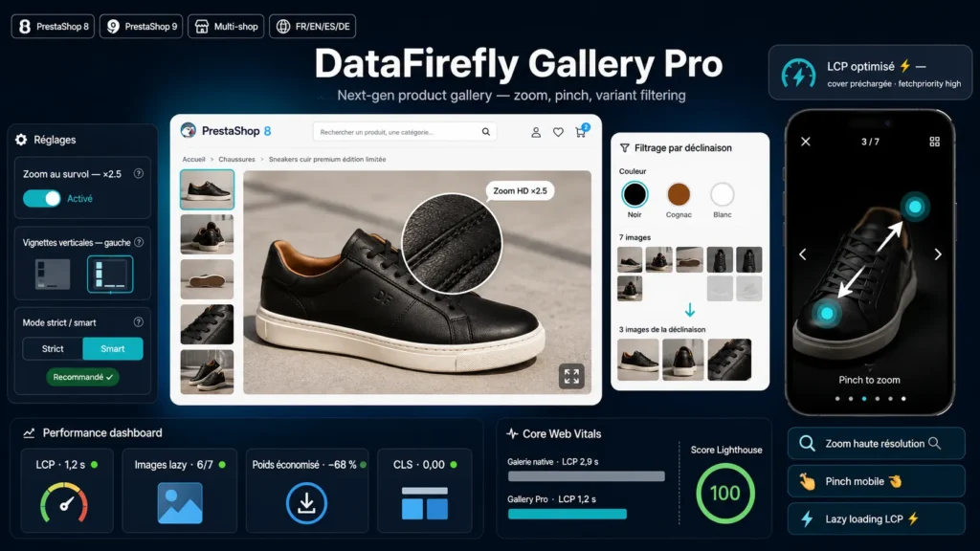Click the PrestaShop 8 store logo
This screenshot has height=551, width=980.
coord(226,130)
